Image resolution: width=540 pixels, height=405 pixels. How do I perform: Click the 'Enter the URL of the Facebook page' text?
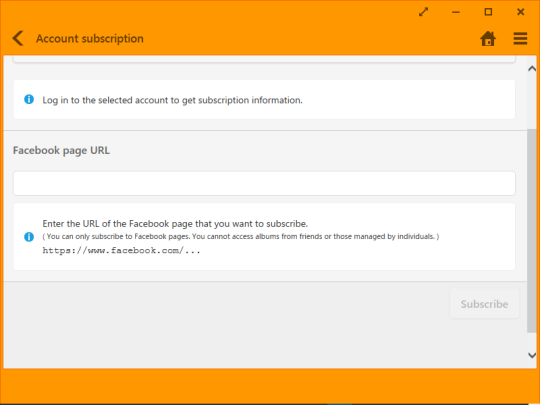[x=175, y=224]
